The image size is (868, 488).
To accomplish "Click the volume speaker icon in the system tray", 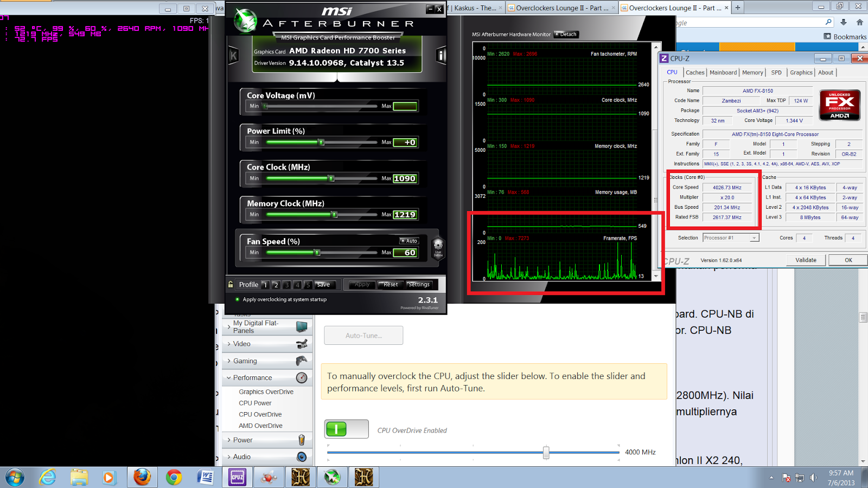I will coord(813,478).
